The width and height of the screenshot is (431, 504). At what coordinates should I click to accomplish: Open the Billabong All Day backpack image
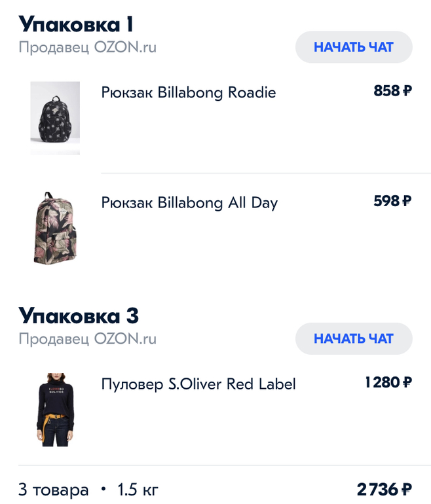pyautogui.click(x=55, y=228)
